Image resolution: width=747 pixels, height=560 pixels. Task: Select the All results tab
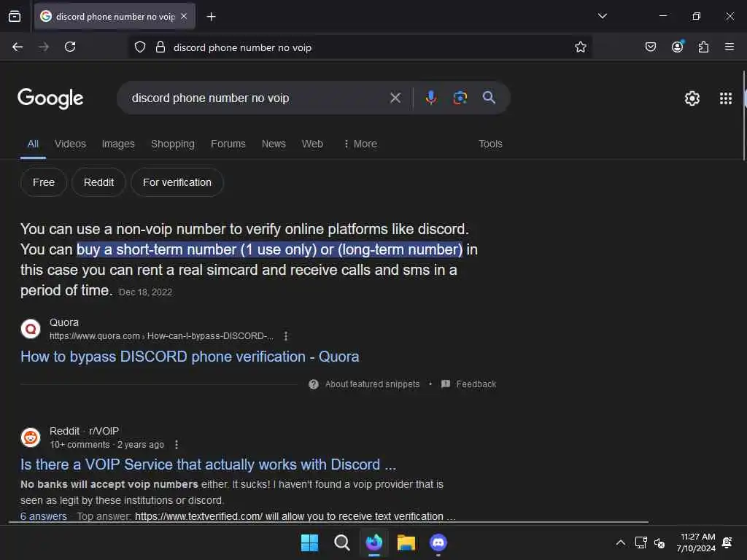tap(33, 144)
